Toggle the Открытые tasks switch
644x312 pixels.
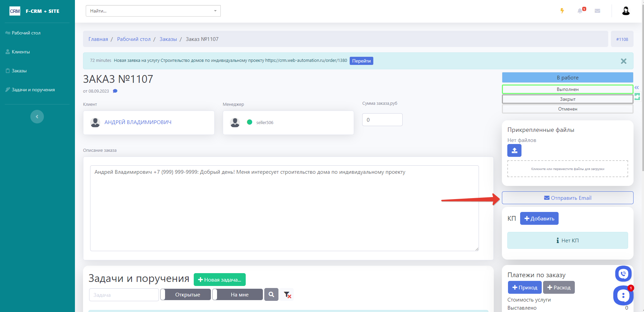[186, 294]
